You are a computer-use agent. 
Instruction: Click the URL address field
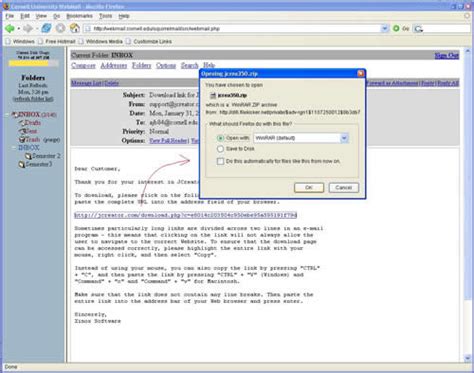click(x=232, y=29)
